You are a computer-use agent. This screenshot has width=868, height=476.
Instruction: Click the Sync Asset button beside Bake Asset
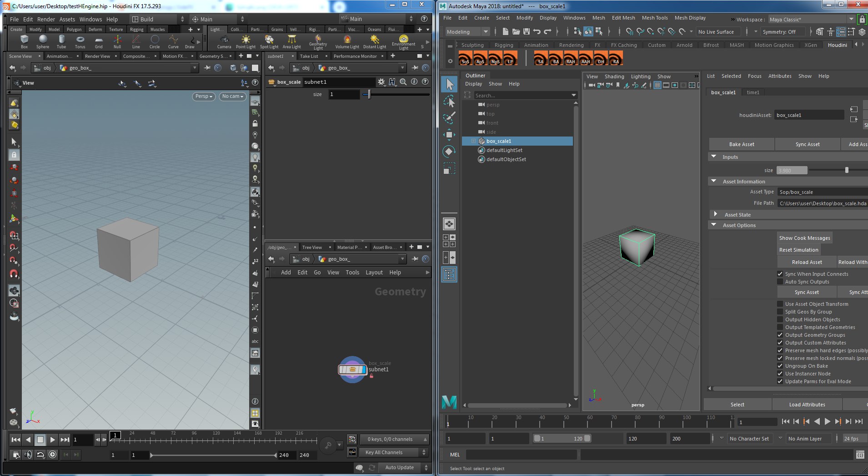coord(808,144)
